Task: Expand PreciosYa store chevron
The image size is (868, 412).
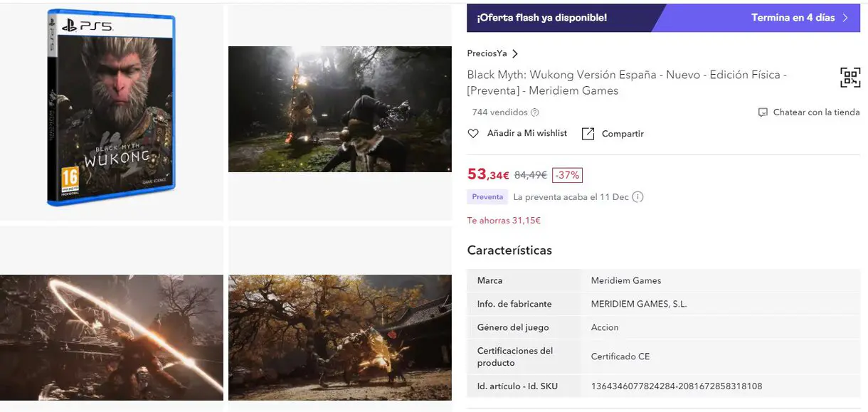Action: click(x=515, y=54)
